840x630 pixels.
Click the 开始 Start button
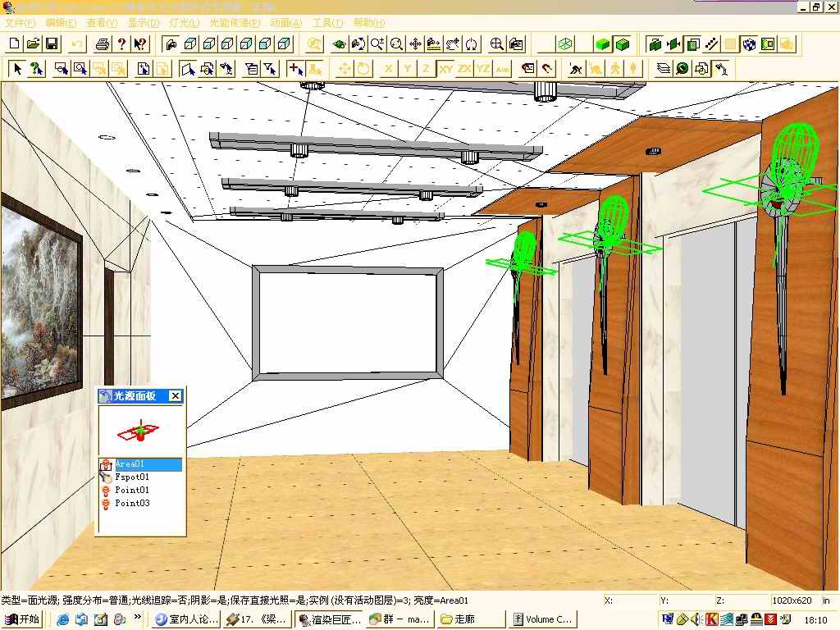[x=21, y=619]
